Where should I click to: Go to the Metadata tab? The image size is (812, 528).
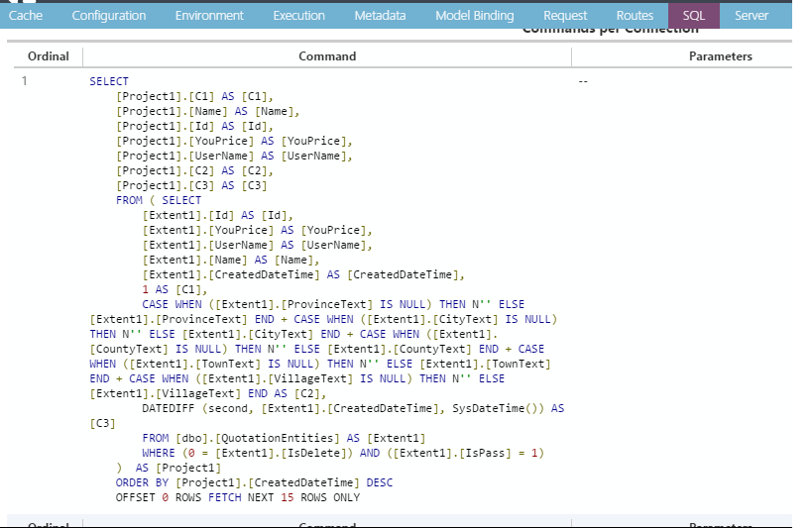[x=380, y=16]
